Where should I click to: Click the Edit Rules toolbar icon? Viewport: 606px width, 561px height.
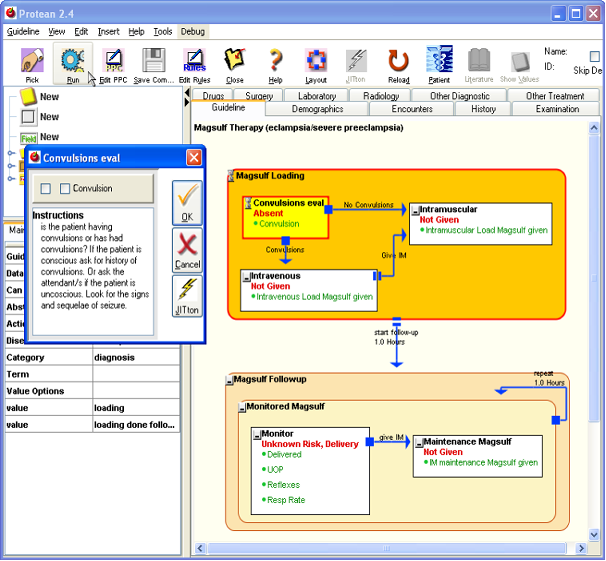[x=194, y=60]
